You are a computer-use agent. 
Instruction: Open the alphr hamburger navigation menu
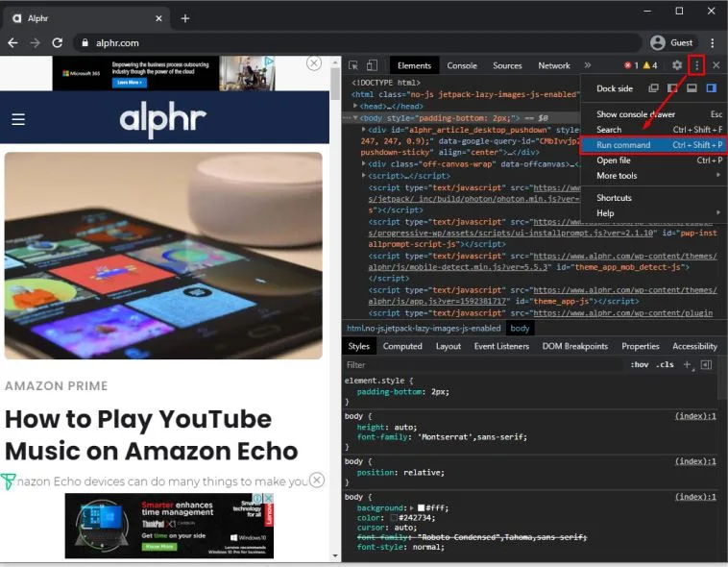point(18,119)
